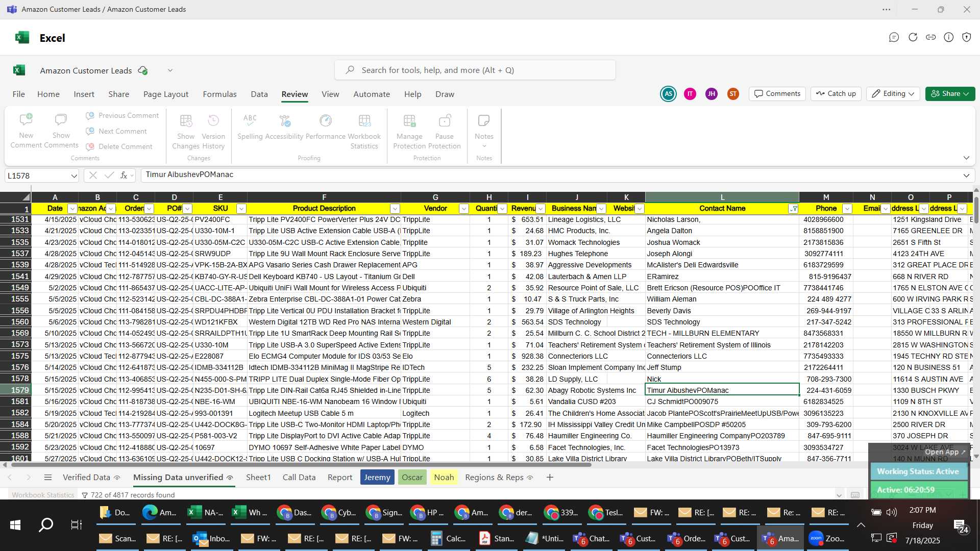Image resolution: width=980 pixels, height=551 pixels.
Task: Expand the ribbon display options chevron
Action: point(966,158)
